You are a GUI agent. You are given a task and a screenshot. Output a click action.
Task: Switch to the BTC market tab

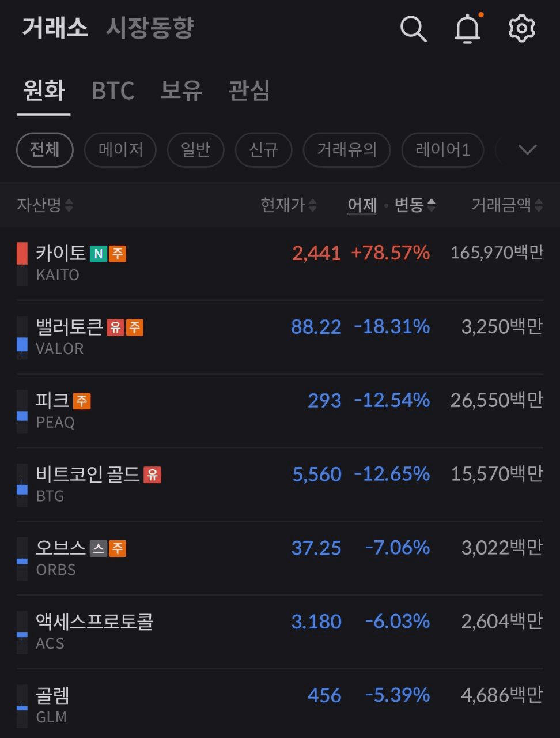tap(113, 91)
